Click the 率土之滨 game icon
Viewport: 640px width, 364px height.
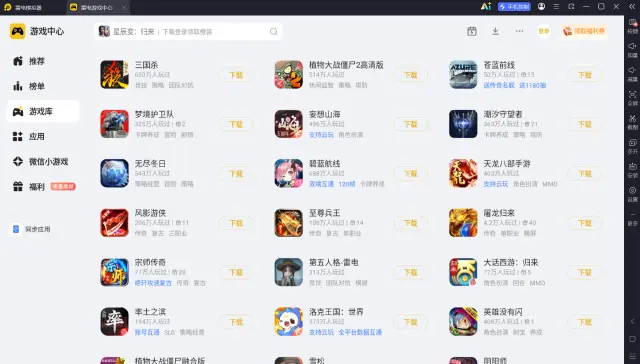tap(115, 322)
